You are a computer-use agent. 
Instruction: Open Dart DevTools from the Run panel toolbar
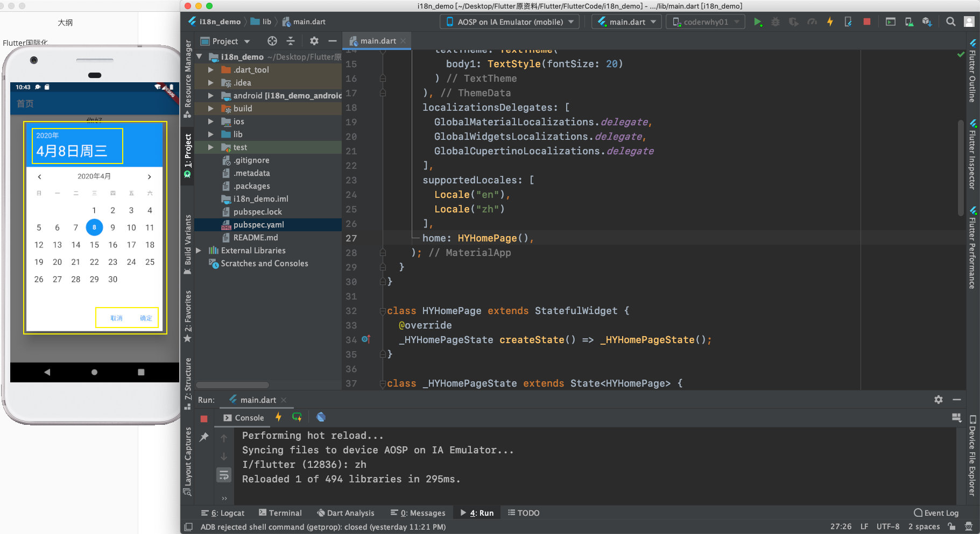point(321,417)
